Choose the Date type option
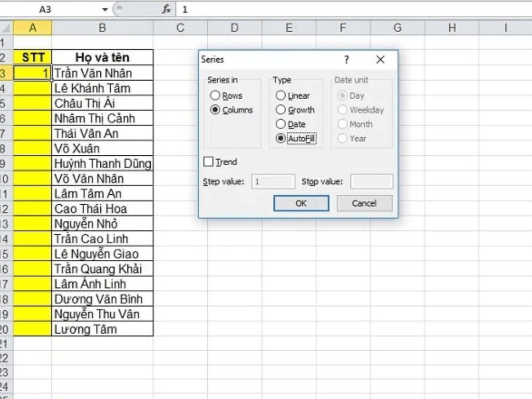 (x=281, y=124)
